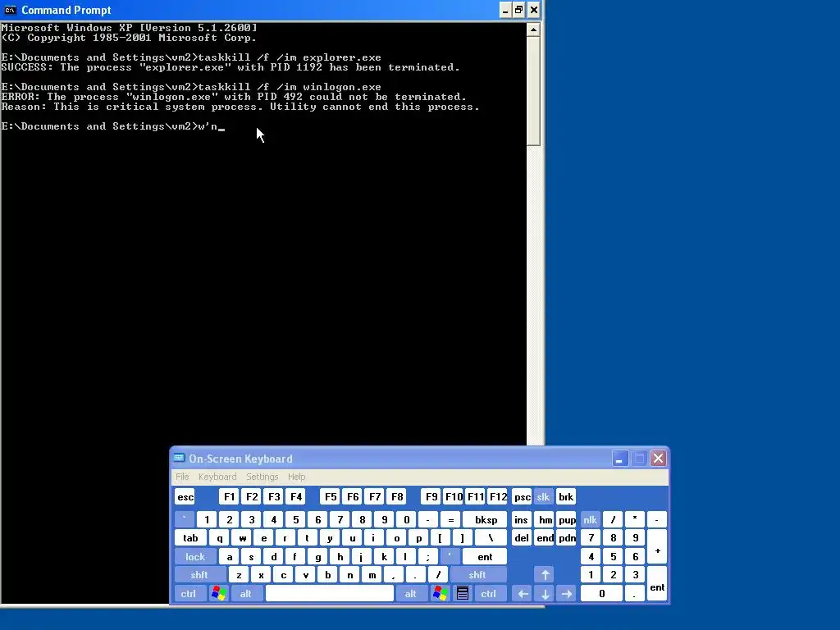Toggle the right shft key

click(477, 575)
